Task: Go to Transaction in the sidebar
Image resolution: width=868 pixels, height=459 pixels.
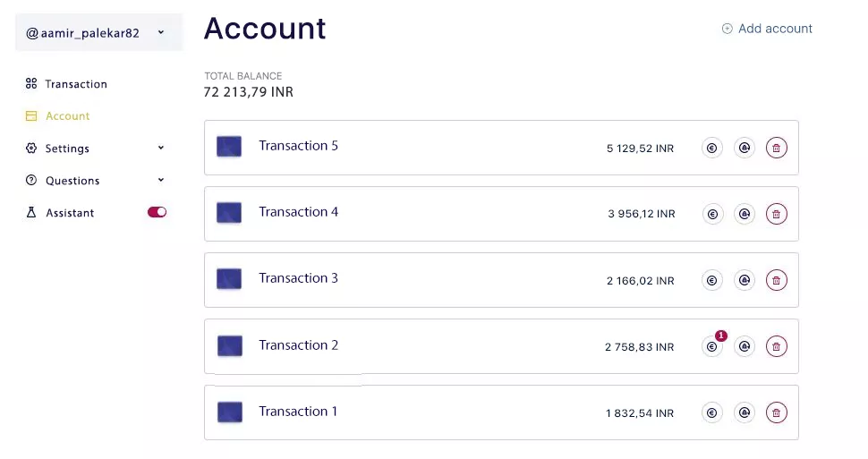Action: click(x=75, y=84)
